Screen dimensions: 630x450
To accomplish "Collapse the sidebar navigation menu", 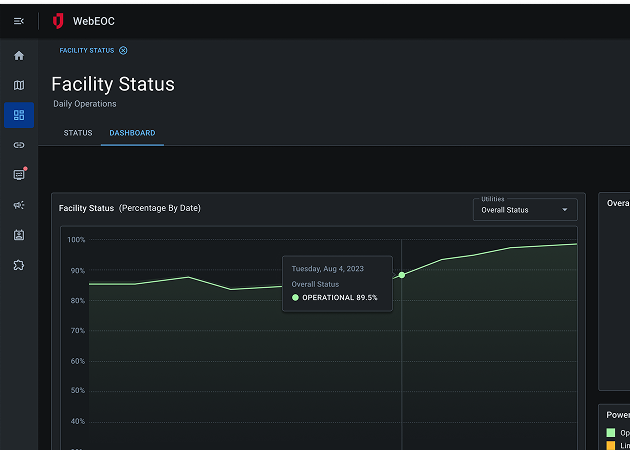I will point(18,21).
